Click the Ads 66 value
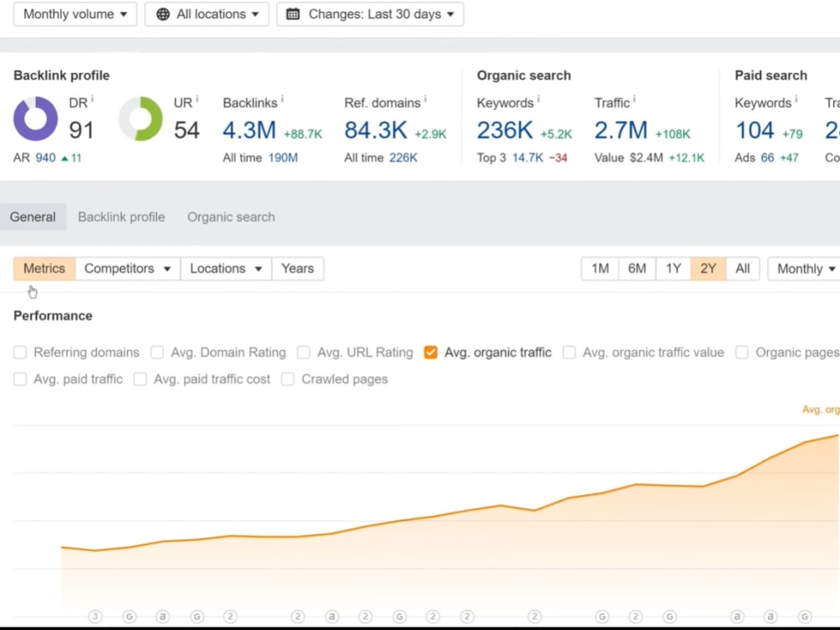Viewport: 840px width, 630px height. (x=767, y=158)
